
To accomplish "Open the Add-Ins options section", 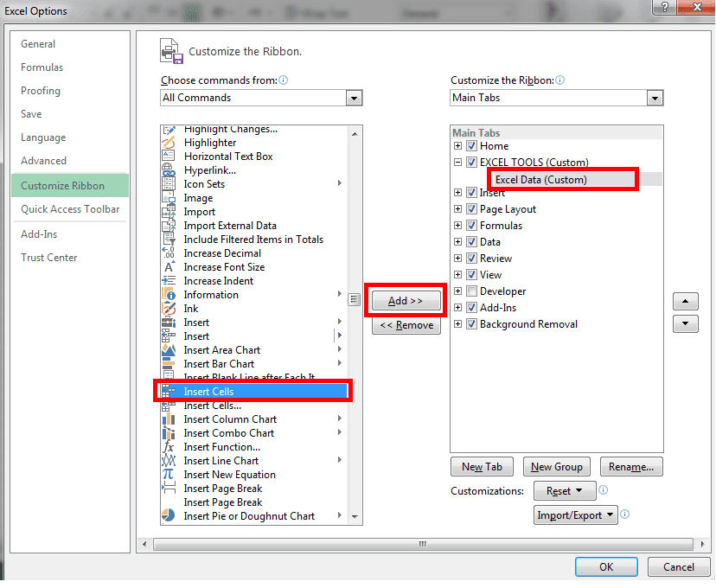I will point(39,233).
